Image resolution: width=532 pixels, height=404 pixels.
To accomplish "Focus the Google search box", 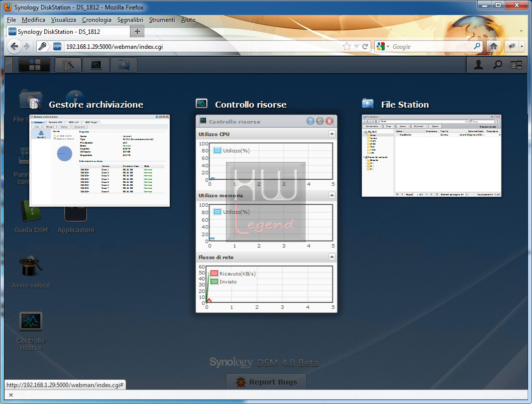I will click(432, 46).
